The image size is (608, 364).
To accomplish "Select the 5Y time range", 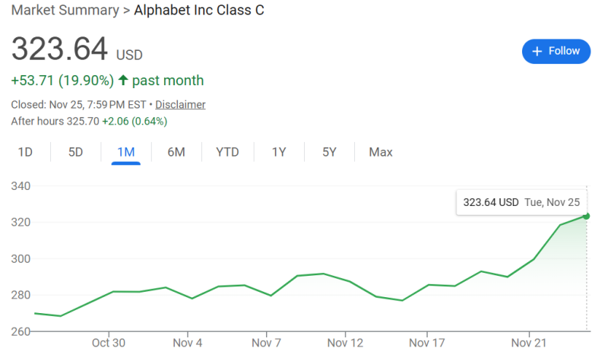I will (x=329, y=152).
